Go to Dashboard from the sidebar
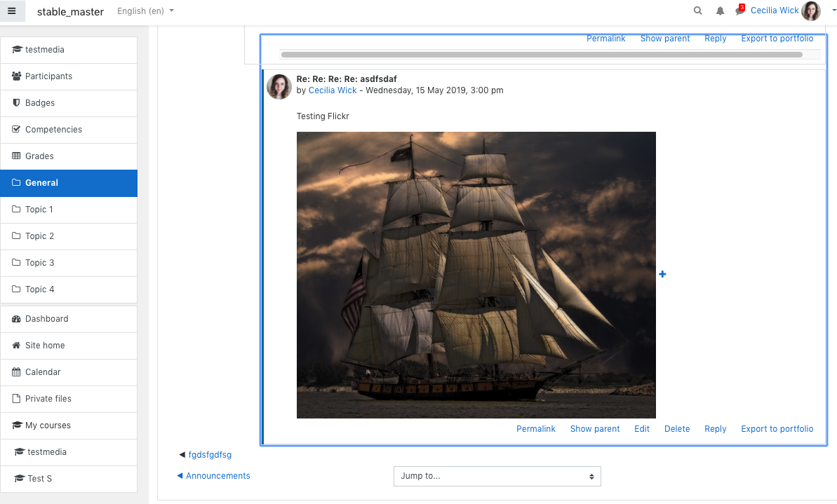 point(69,319)
